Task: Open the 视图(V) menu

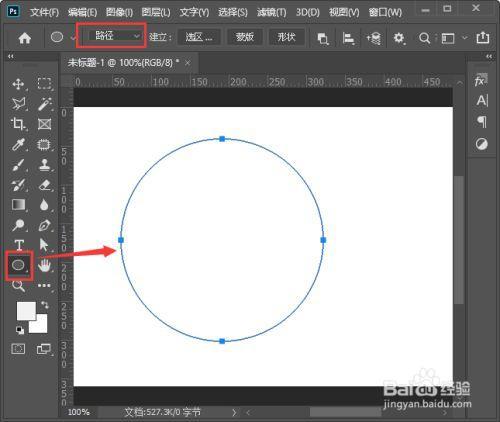Action: coord(344,13)
